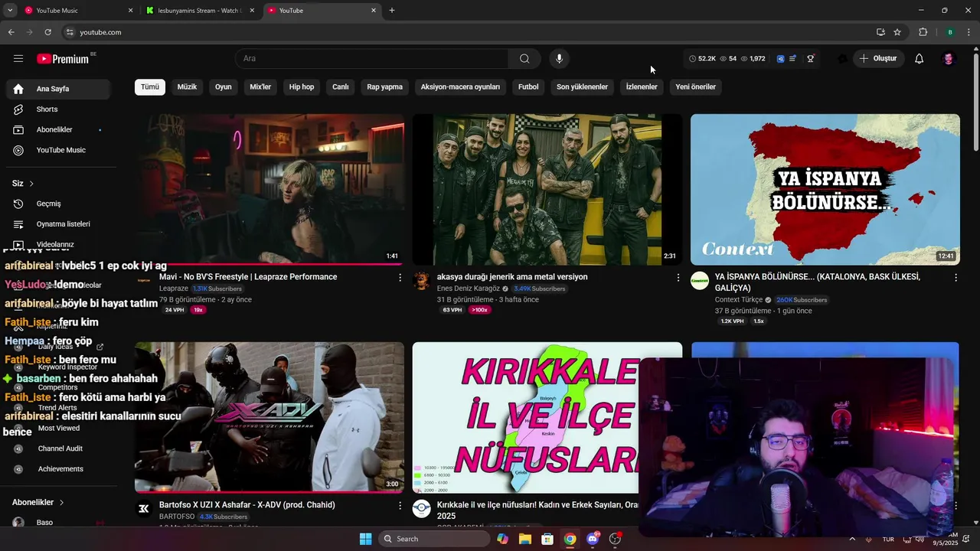Start voice search with the microphone icon

[559, 58]
